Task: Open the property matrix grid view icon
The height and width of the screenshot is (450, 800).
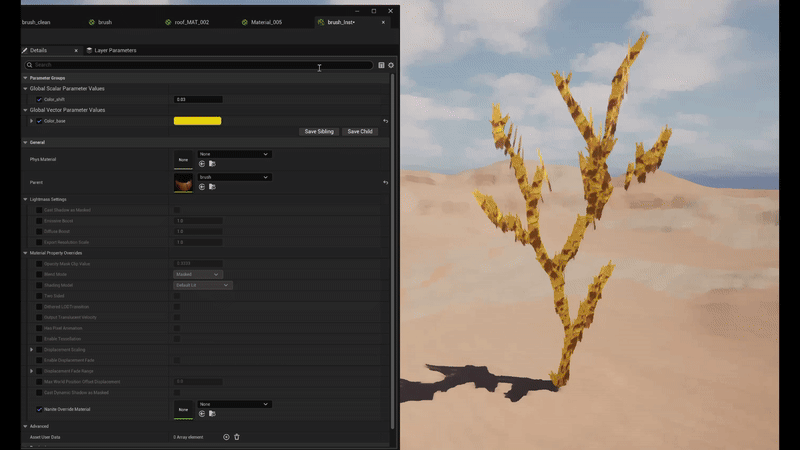Action: click(381, 65)
